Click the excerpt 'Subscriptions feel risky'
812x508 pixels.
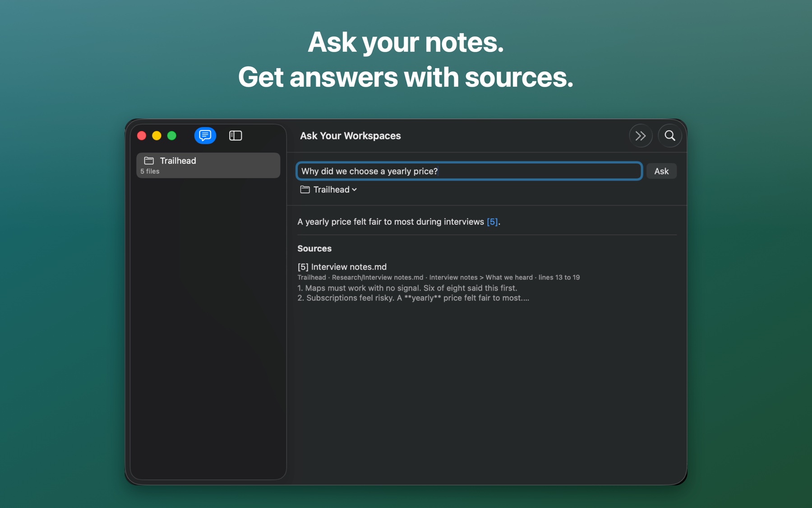350,298
